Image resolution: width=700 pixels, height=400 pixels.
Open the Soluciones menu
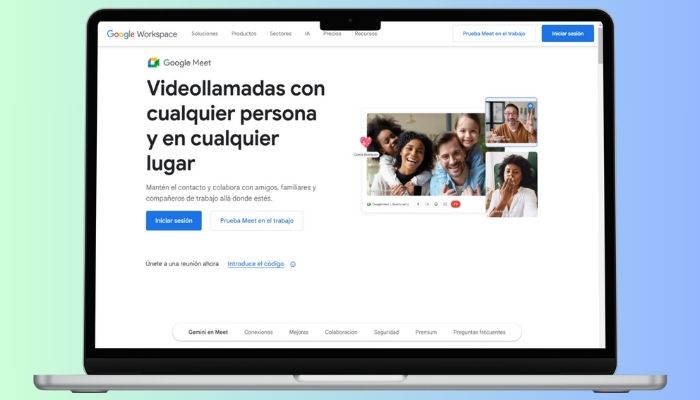[204, 33]
